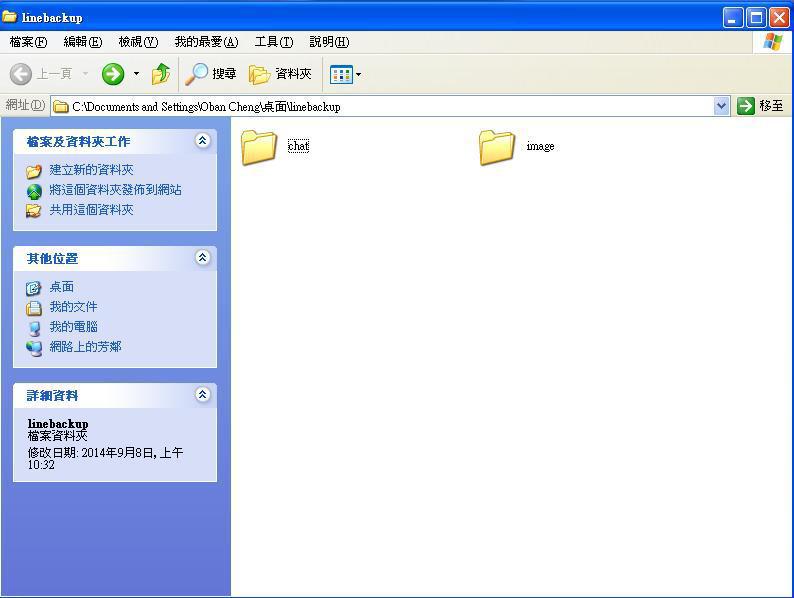Toggle the Folders (資料夾) tree pane
Viewport: 794px width, 598px height.
pyautogui.click(x=280, y=74)
